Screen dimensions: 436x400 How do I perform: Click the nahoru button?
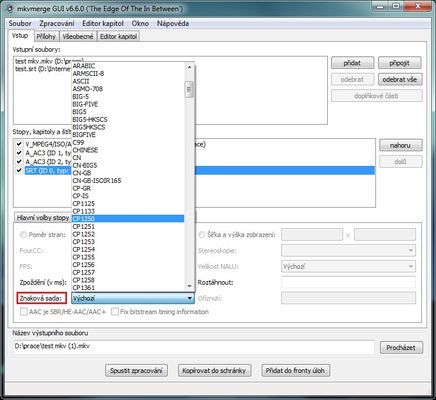click(401, 145)
